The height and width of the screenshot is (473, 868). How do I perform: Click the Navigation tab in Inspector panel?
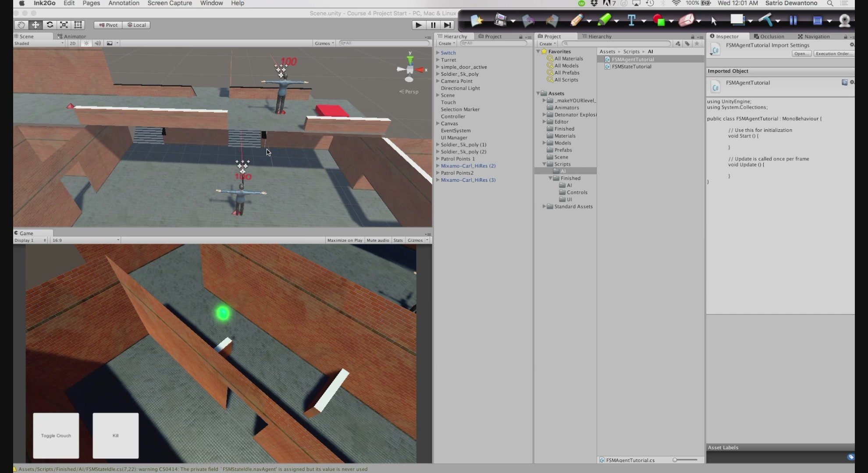pyautogui.click(x=817, y=36)
